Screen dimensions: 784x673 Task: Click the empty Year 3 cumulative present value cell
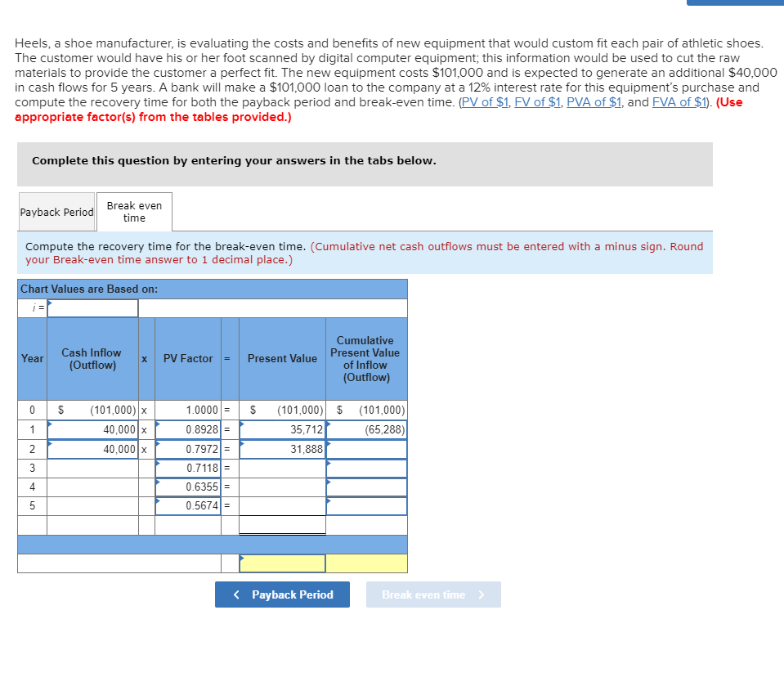[366, 468]
